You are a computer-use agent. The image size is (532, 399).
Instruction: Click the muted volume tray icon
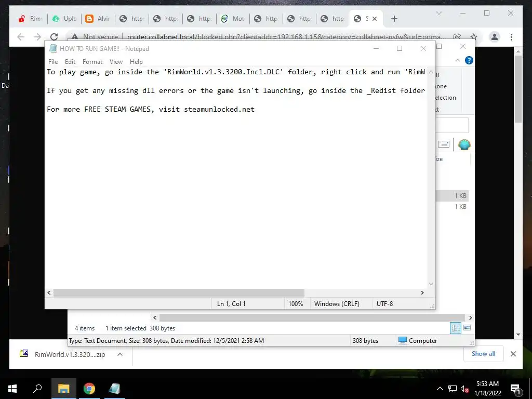pos(464,389)
